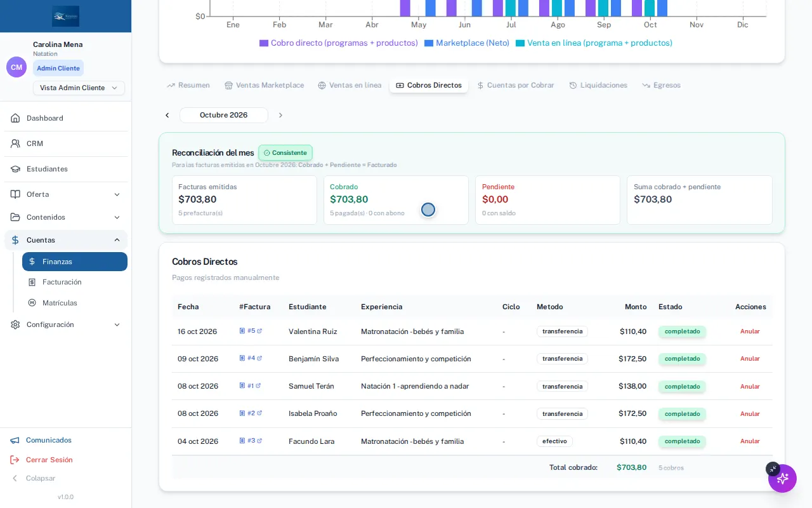Open Facturación using its receipt icon
812x508 pixels.
[x=32, y=282]
